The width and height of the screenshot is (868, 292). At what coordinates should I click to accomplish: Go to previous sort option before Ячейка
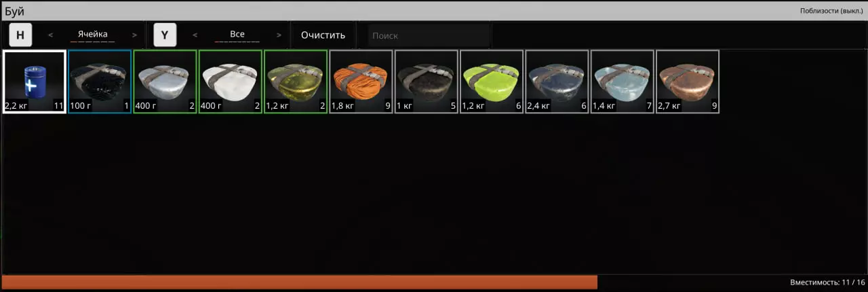click(x=51, y=35)
